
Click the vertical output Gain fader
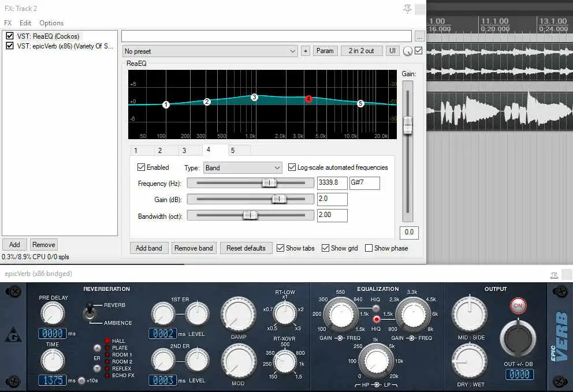(407, 125)
